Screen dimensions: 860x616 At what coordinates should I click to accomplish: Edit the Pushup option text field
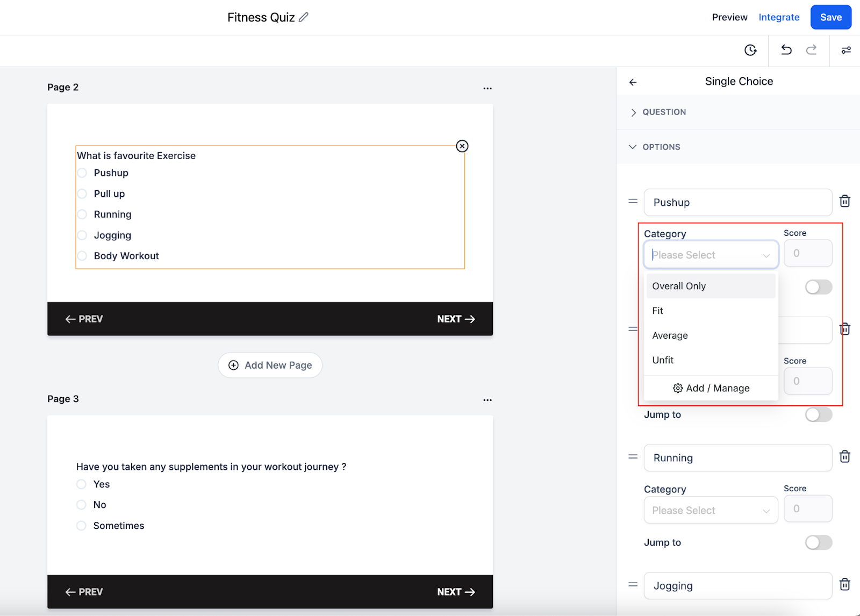(738, 202)
